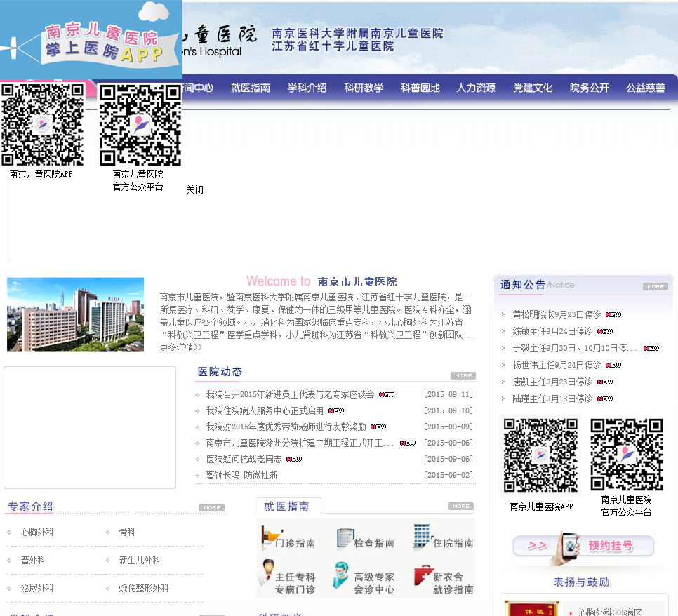Screen dimensions: 678x616
Task: Open notice 于毅主任9月30日、10月10日停
Action: click(575, 349)
